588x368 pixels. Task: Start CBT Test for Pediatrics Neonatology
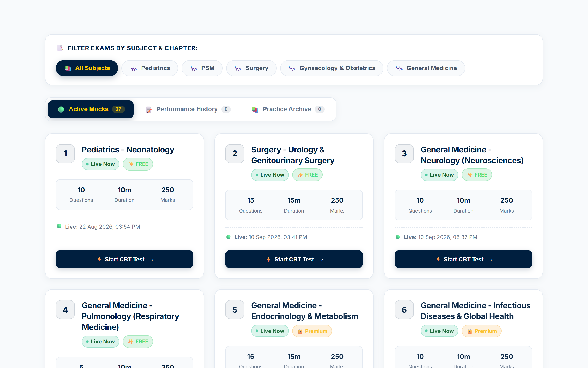click(x=124, y=259)
